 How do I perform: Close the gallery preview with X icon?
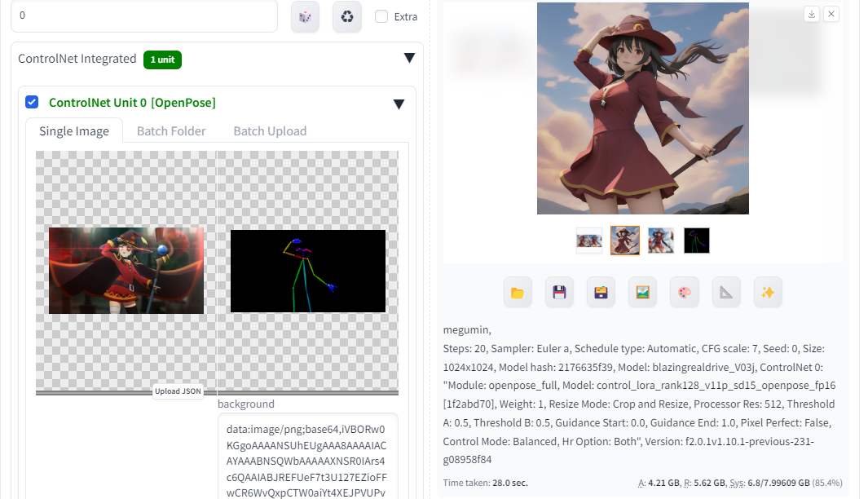pyautogui.click(x=831, y=15)
